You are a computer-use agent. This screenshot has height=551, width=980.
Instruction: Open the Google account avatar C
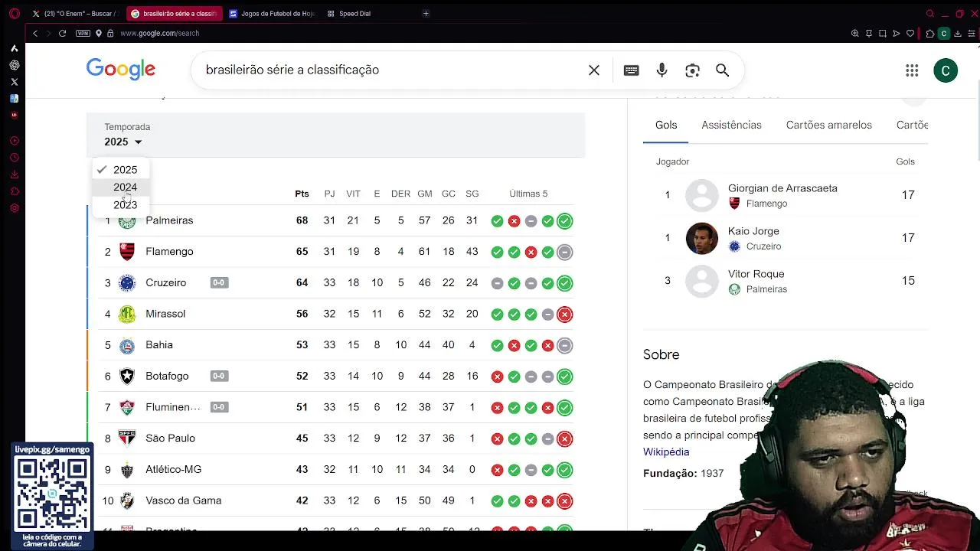click(946, 70)
